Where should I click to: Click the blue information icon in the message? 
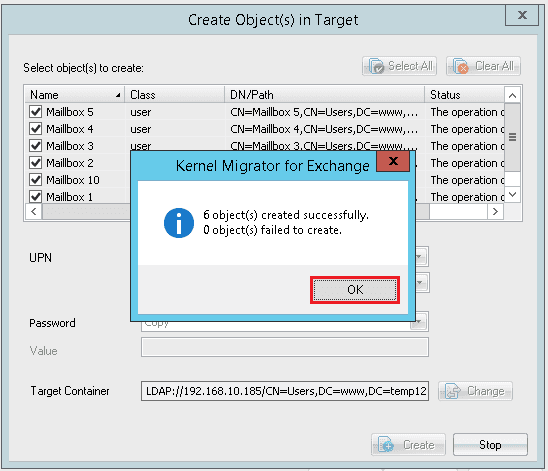tap(179, 223)
